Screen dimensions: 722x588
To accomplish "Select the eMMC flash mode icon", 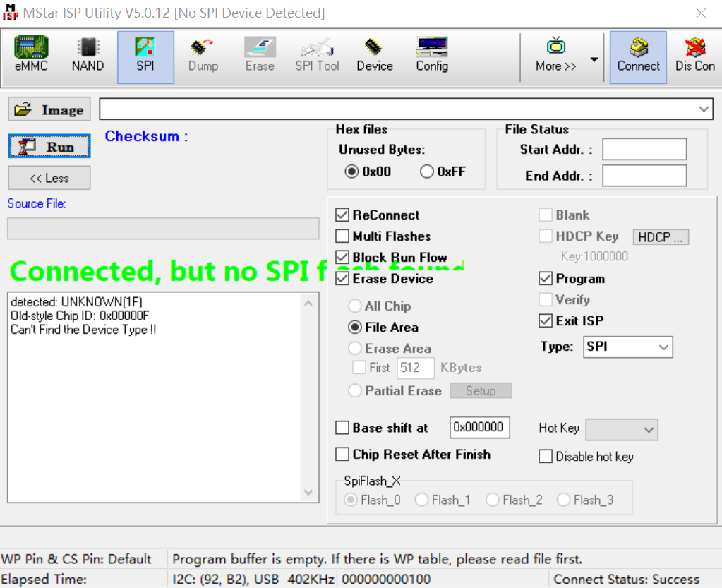I will [31, 56].
